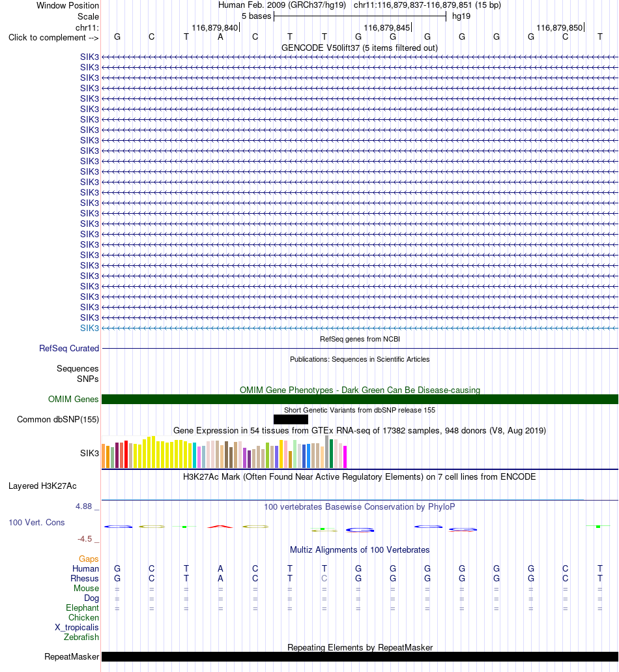Click the orange 'Gaps' label
Viewport: 619px width, 672px height.
click(89, 559)
